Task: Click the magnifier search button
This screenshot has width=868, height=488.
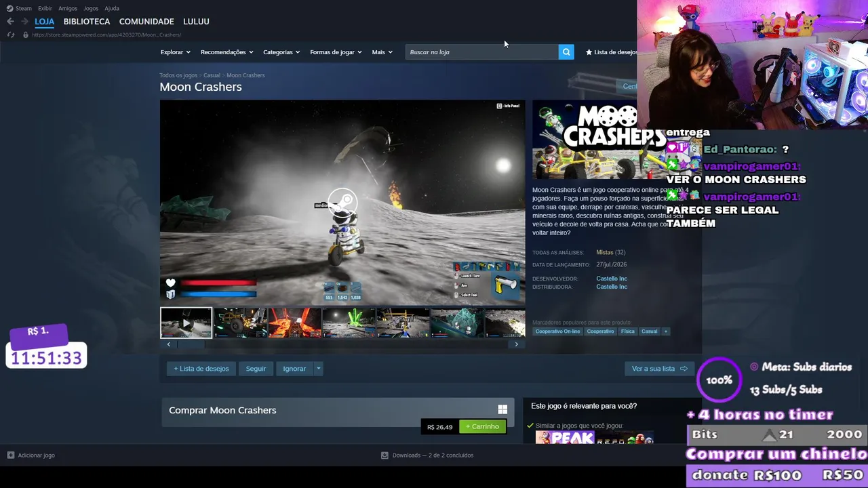Action: pyautogui.click(x=566, y=52)
